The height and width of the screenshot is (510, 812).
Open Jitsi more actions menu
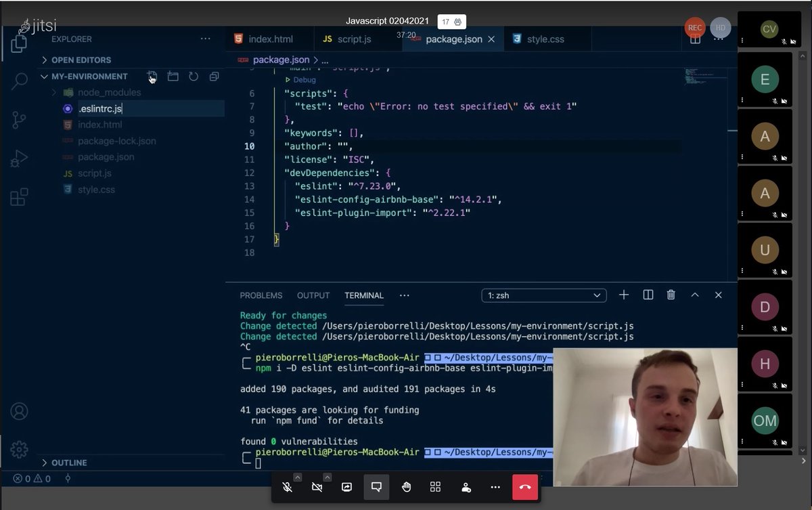[495, 487]
